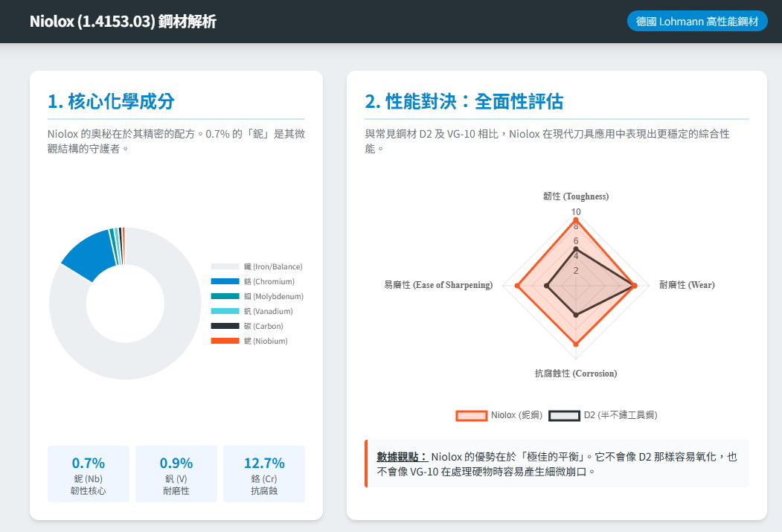The image size is (782, 532).
Task: Click the 12.7% 鉻 (Cr) stat card
Action: point(264,474)
